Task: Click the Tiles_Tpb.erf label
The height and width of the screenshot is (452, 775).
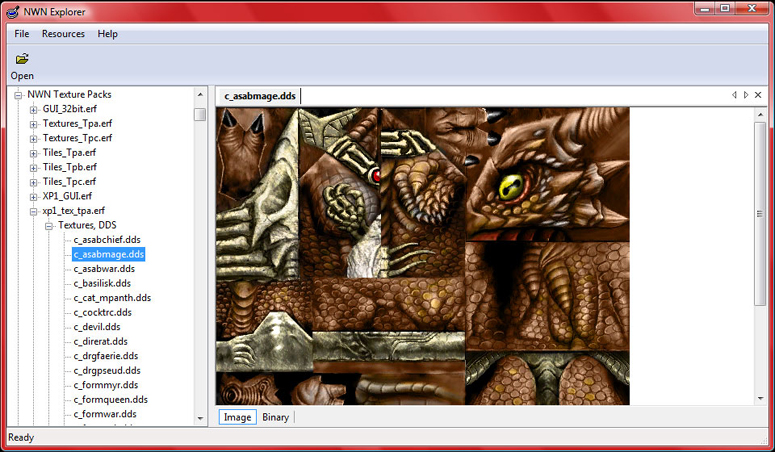Action: click(x=70, y=167)
